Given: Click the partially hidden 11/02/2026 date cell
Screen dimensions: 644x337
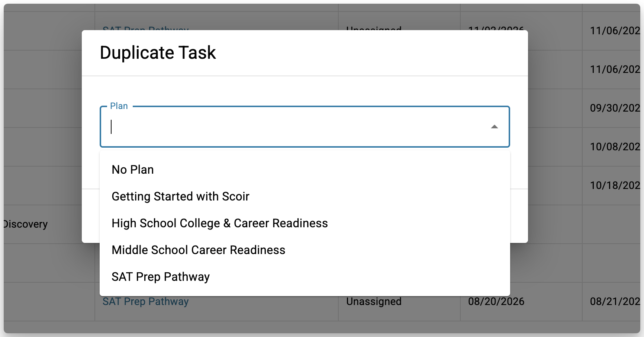Looking at the screenshot, I should [x=496, y=28].
